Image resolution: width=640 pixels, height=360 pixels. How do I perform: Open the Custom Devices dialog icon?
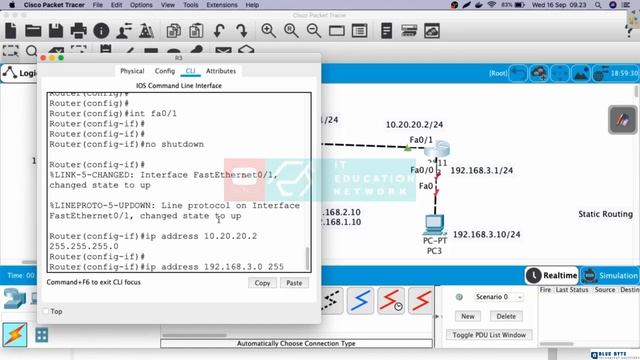point(360,31)
